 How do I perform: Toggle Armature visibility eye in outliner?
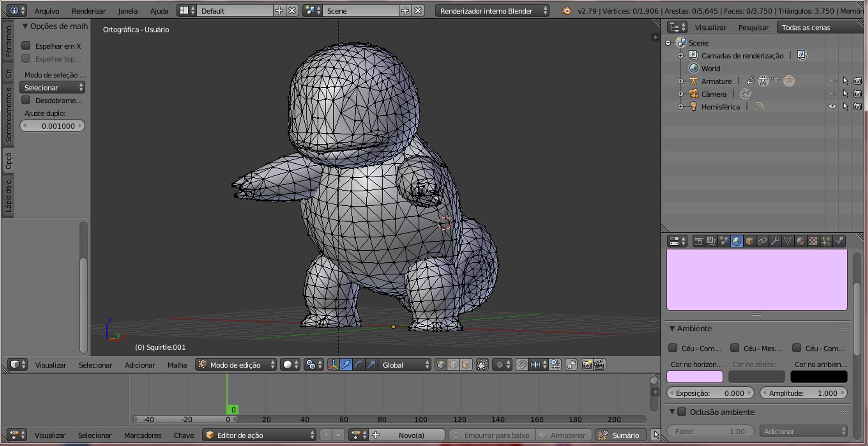pos(832,81)
